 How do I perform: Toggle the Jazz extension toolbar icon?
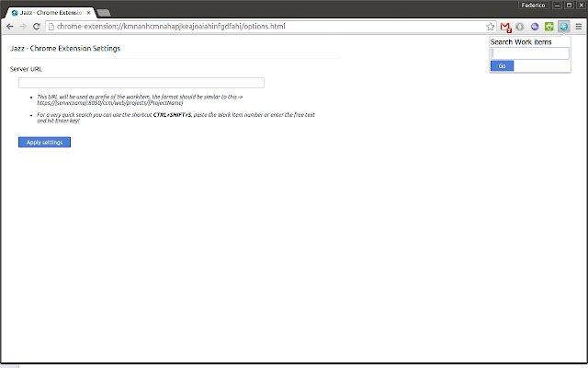tap(563, 27)
